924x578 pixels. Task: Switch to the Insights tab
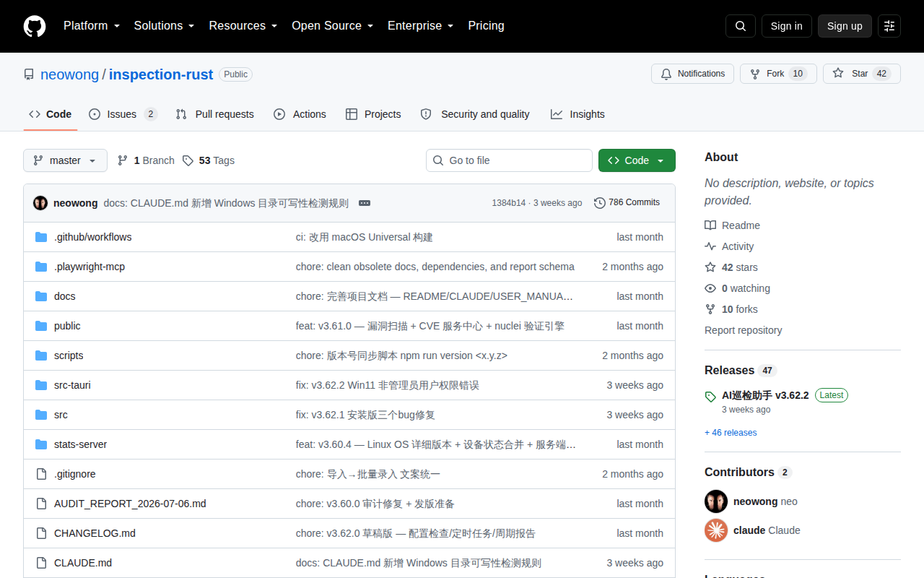point(577,114)
